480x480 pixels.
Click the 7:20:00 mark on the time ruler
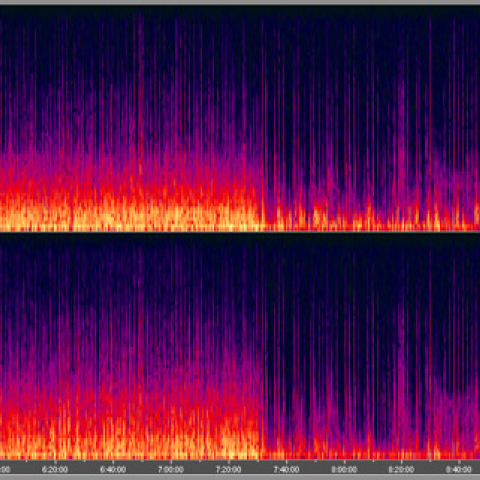(228, 469)
